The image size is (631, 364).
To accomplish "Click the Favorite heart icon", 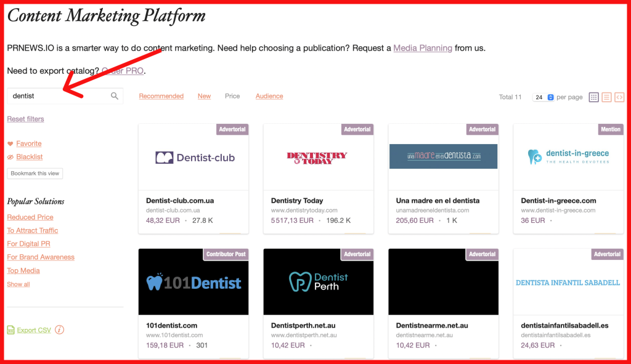I will pyautogui.click(x=10, y=144).
